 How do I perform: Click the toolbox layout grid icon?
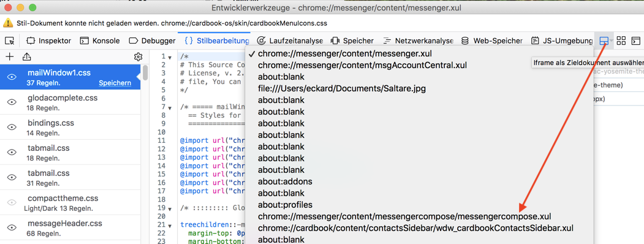pyautogui.click(x=621, y=40)
